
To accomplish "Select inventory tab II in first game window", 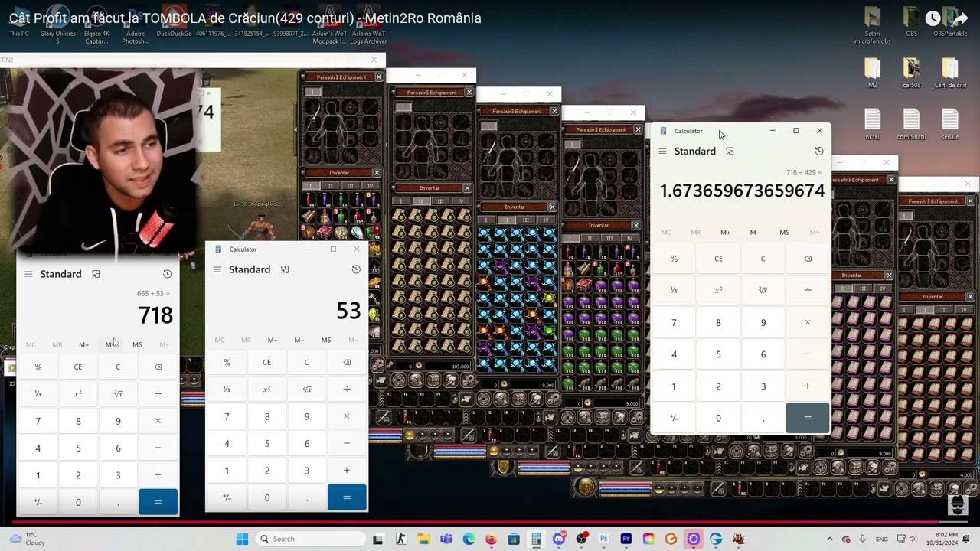I will coord(331,186).
